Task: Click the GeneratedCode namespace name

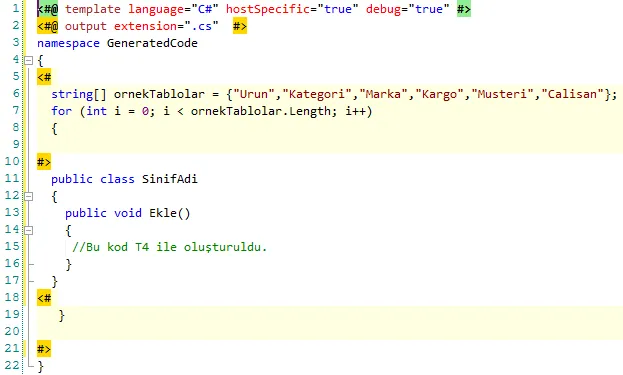Action: point(152,43)
